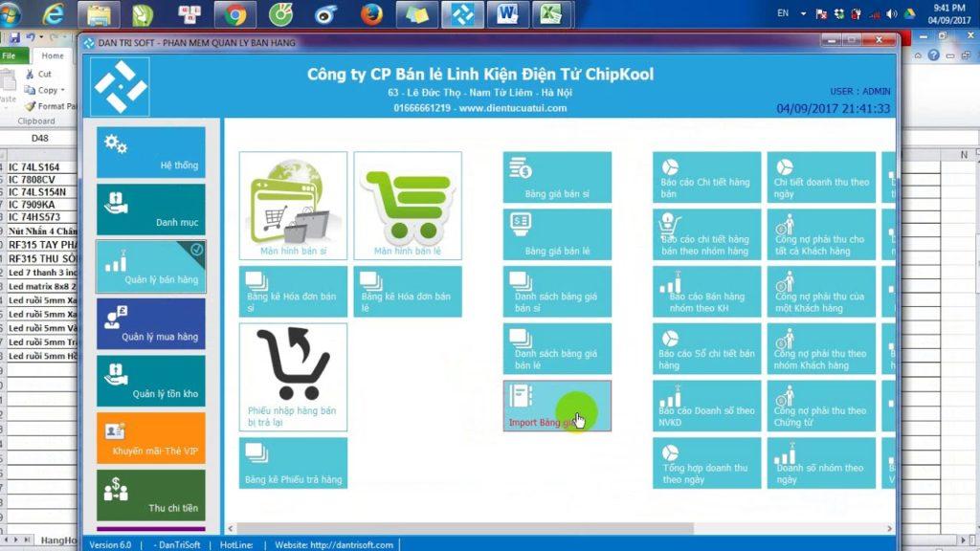The width and height of the screenshot is (980, 551).
Task: Select the column N header in Excel
Action: pos(963,154)
